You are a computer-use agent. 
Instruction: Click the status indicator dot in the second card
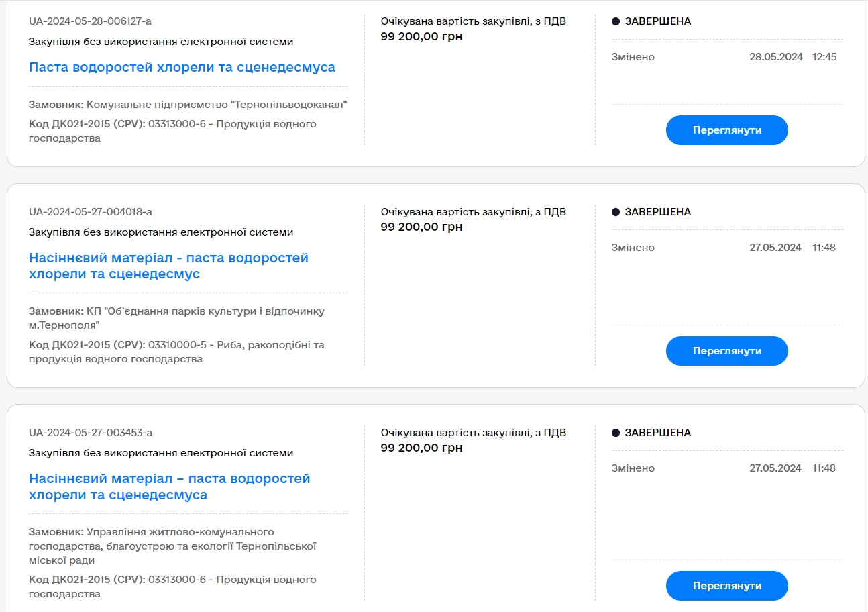click(x=616, y=211)
